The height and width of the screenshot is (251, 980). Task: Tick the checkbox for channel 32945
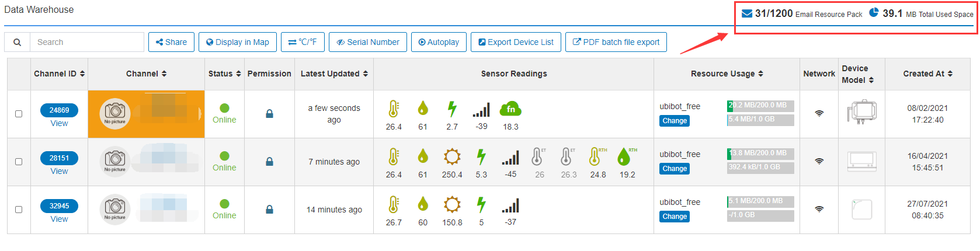pos(19,210)
